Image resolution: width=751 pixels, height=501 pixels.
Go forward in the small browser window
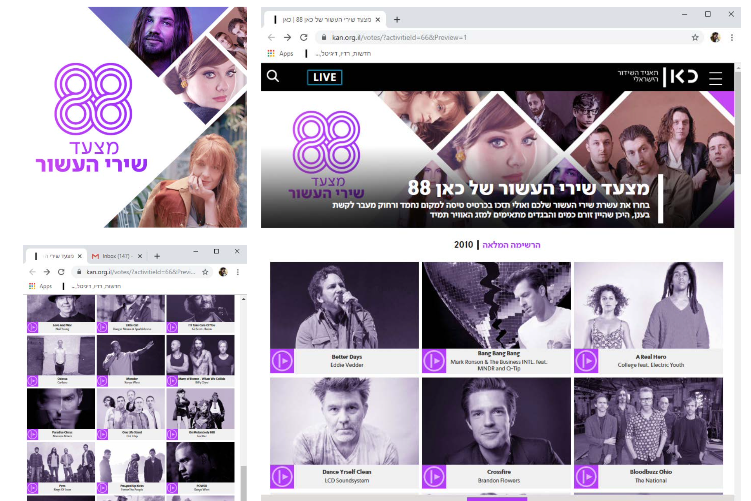[x=47, y=272]
